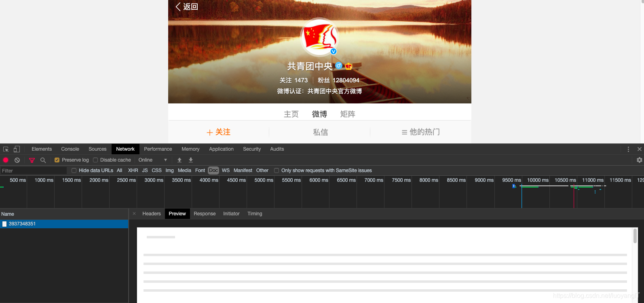Screen dimensions: 644x303
Task: Filter requests by WS
Action: (226, 170)
